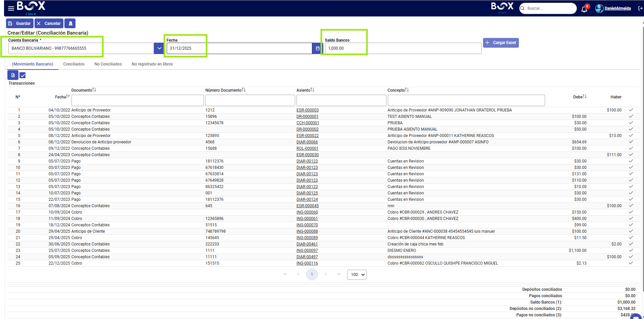Select page 1 in the pagination

click(x=312, y=274)
